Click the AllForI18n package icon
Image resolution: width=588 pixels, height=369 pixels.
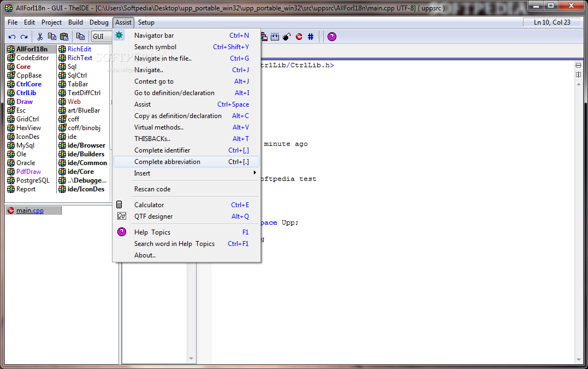click(11, 49)
